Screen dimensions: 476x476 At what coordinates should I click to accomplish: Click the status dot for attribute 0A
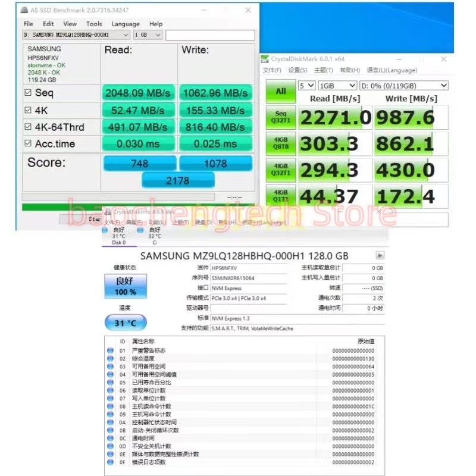(x=110, y=422)
